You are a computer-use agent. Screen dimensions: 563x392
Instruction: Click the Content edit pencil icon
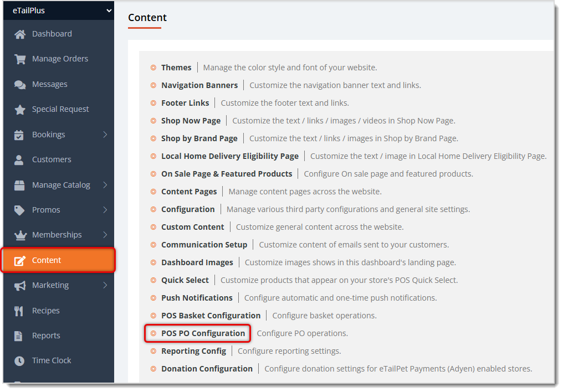(20, 260)
